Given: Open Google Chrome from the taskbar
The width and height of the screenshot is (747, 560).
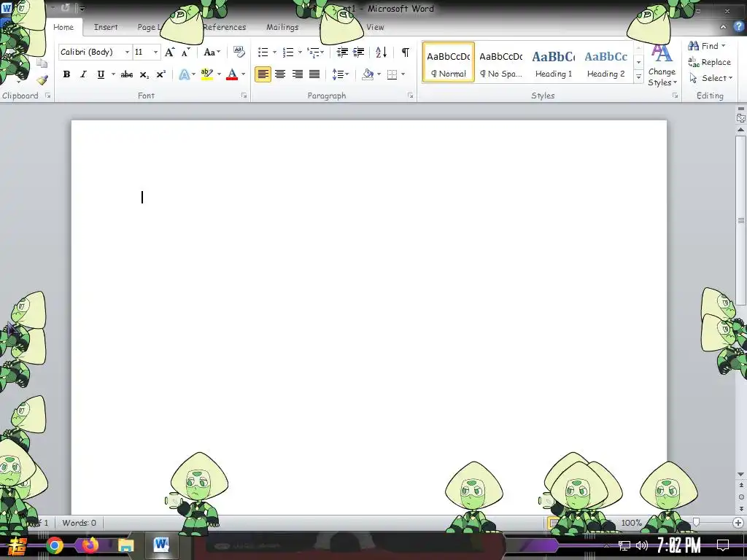Looking at the screenshot, I should pos(55,545).
